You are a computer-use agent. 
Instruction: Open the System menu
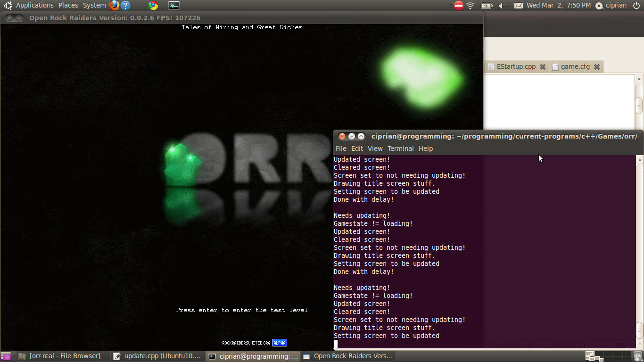tap(94, 5)
